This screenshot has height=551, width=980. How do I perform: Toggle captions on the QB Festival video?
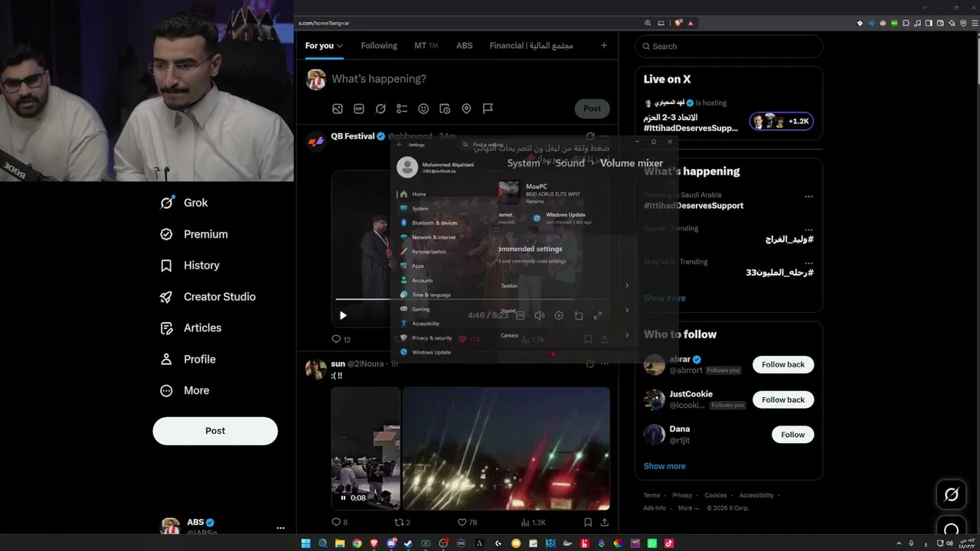pos(521,315)
